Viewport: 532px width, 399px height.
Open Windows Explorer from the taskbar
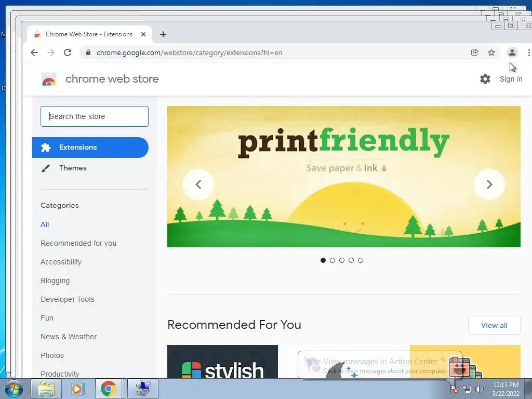click(46, 389)
